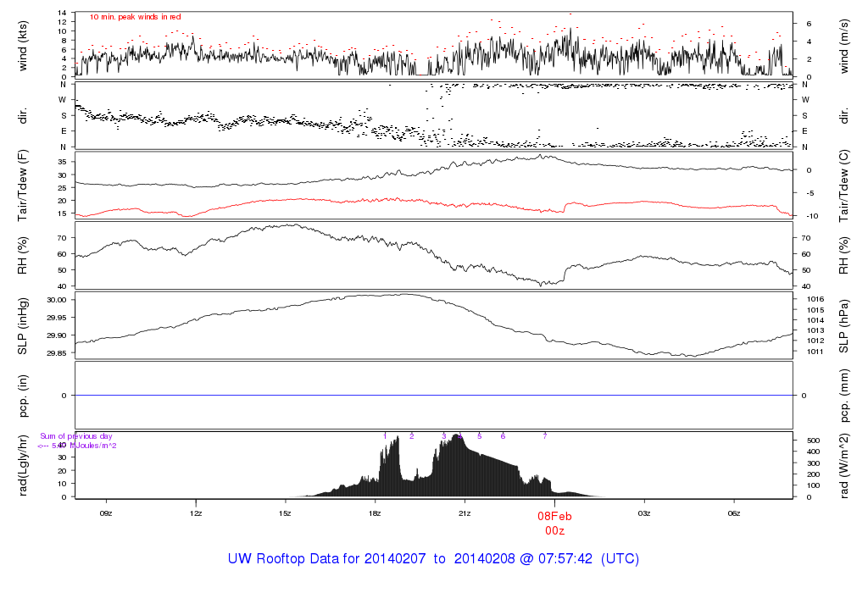Click the 'rad (W/m^2)' axis label
Image resolution: width=868 pixels, height=593 pixels.
[843, 466]
